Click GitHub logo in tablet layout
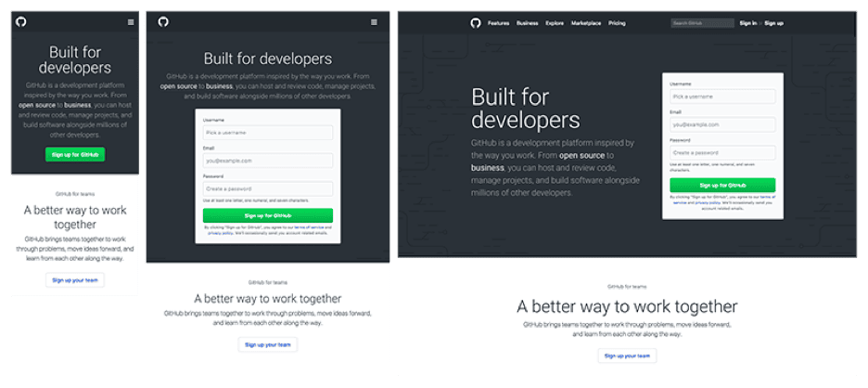868x388 pixels. [163, 22]
